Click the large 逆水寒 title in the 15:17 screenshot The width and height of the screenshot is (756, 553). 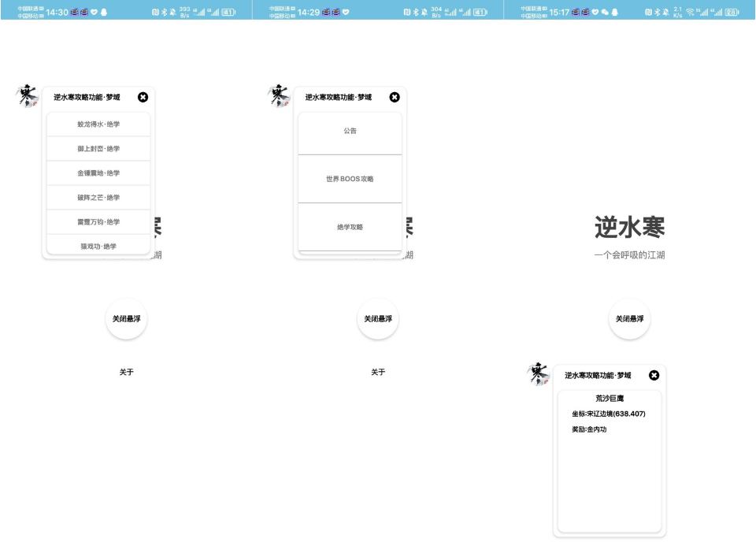630,227
